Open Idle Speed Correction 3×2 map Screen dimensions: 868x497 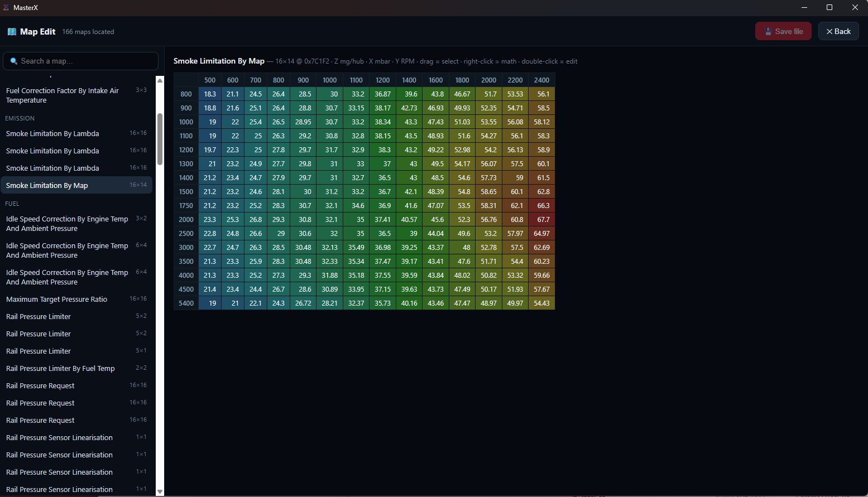pyautogui.click(x=76, y=224)
